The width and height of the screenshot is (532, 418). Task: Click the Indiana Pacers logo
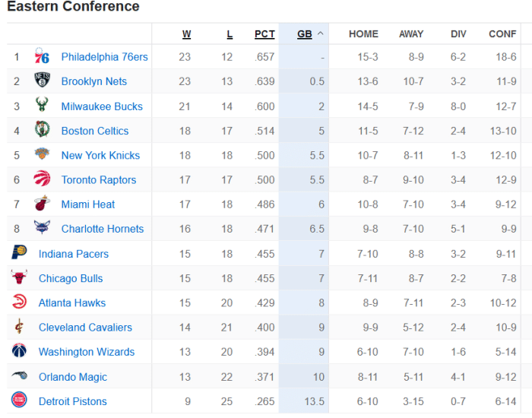click(x=19, y=252)
